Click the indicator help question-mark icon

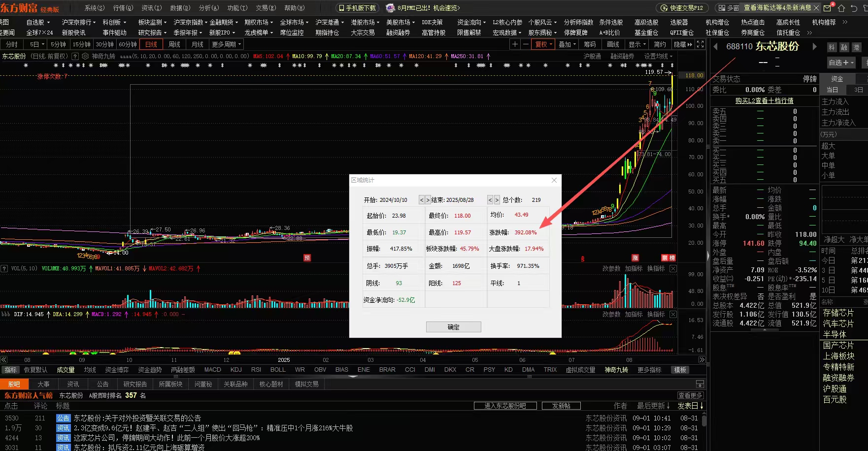click(75, 56)
